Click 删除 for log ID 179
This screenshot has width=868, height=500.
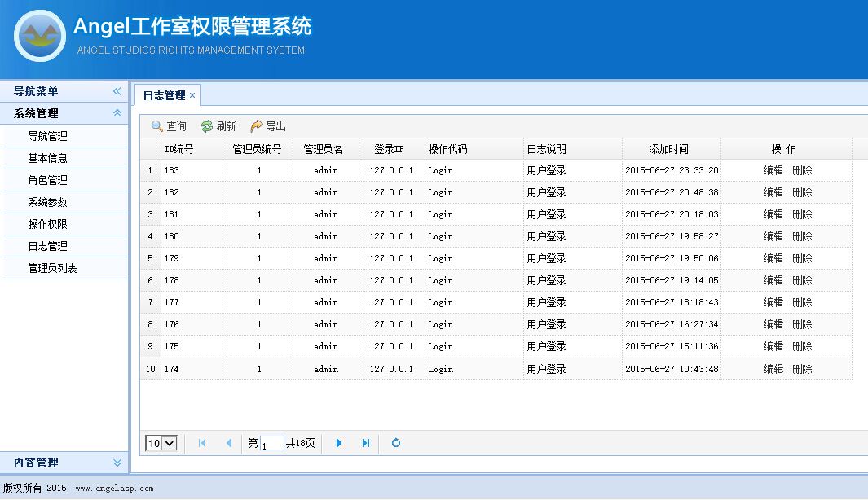[x=802, y=258]
